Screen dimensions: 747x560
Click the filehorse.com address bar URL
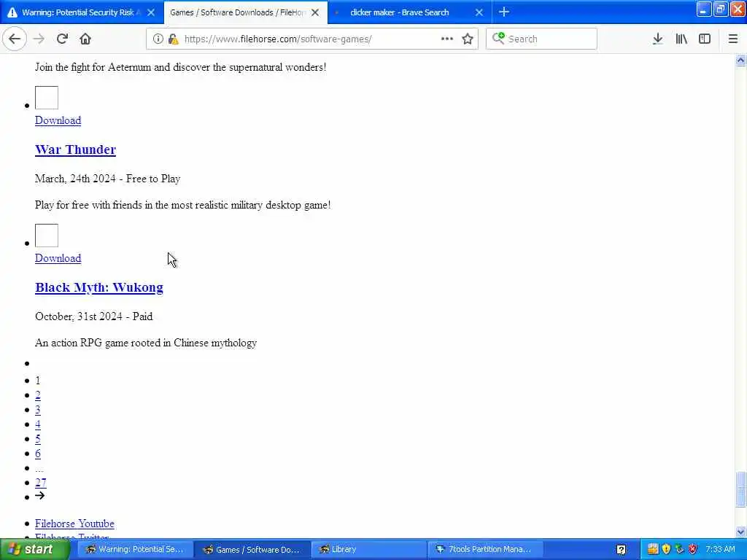278,39
